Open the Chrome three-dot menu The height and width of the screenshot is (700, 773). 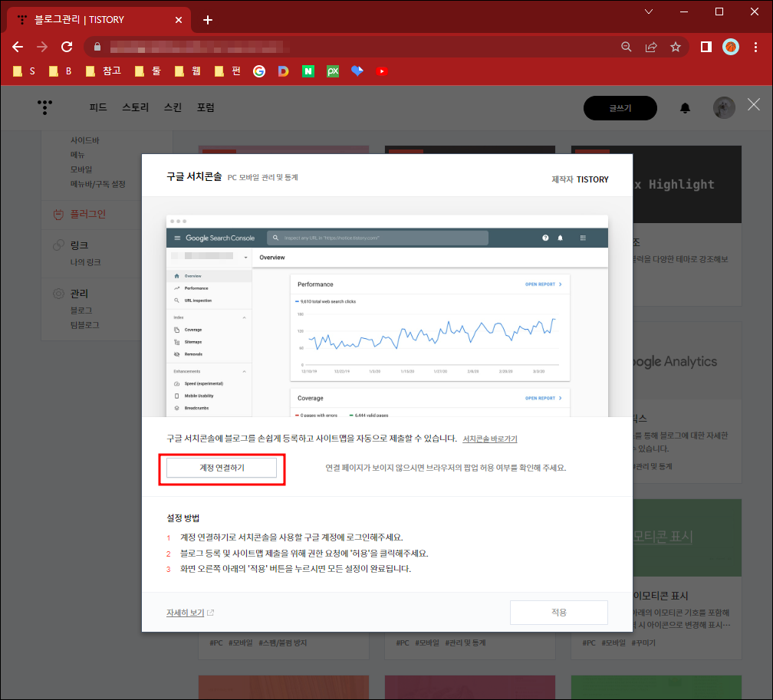click(757, 46)
